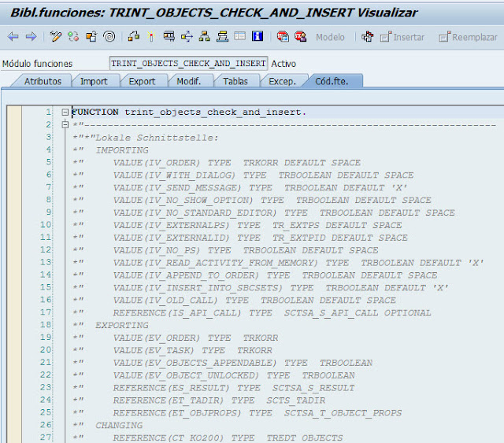This screenshot has height=443, width=504.
Task: Focus the Módulo funciones name field
Action: [188, 63]
